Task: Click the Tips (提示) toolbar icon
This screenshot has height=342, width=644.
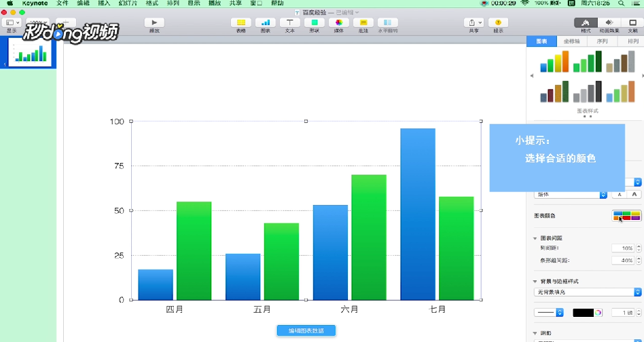Action: (498, 22)
